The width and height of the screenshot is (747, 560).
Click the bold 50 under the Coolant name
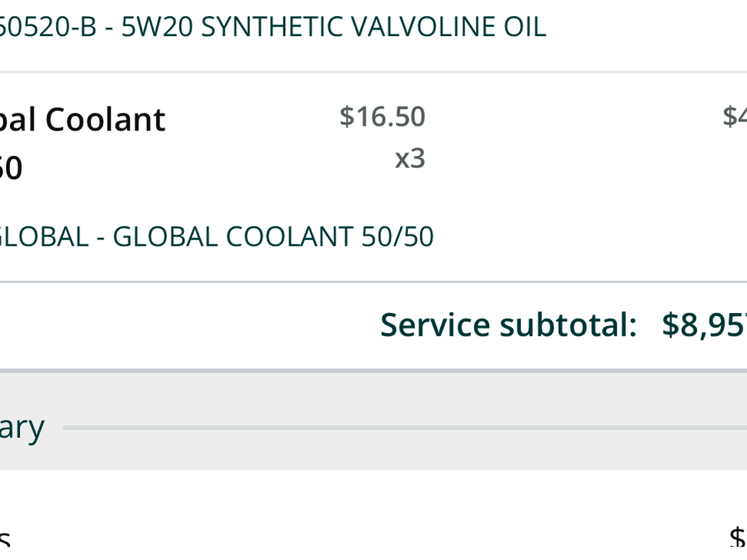tap(11, 168)
